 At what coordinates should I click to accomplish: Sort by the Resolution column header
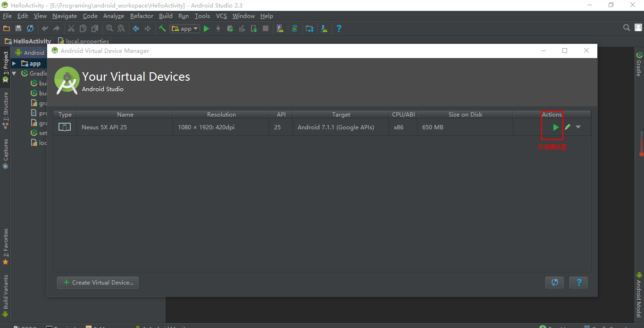(221, 115)
